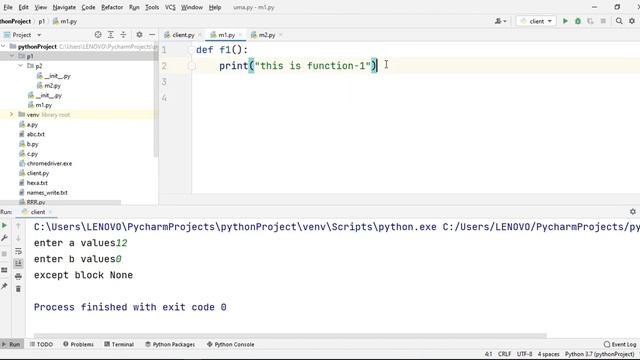Viewport: 640px width, 360px height.
Task: Open the Edit menu
Action: pyautogui.click(x=24, y=7)
